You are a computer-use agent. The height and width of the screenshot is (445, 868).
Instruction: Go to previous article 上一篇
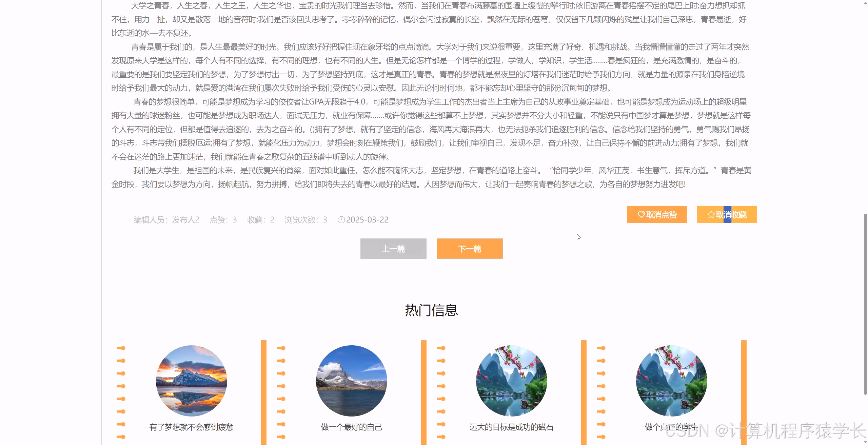393,249
